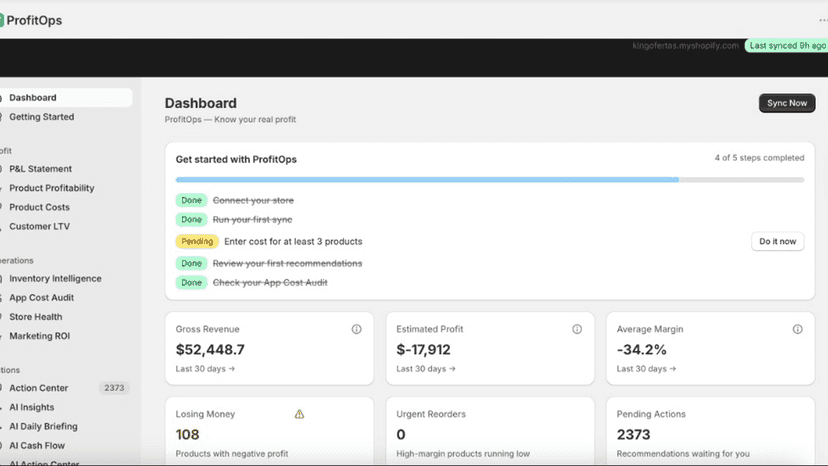
Task: Navigate to Inventory Intelligence
Action: point(55,278)
